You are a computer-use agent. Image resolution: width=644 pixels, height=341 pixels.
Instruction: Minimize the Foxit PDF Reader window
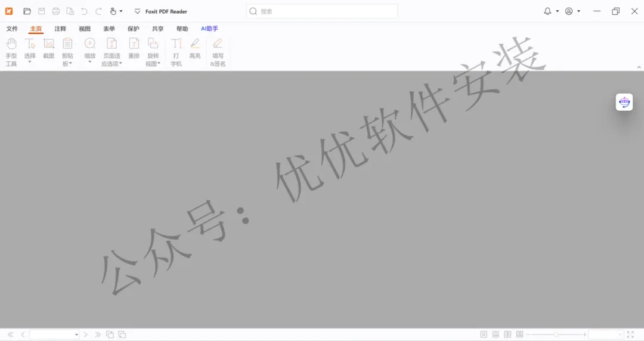tap(597, 11)
